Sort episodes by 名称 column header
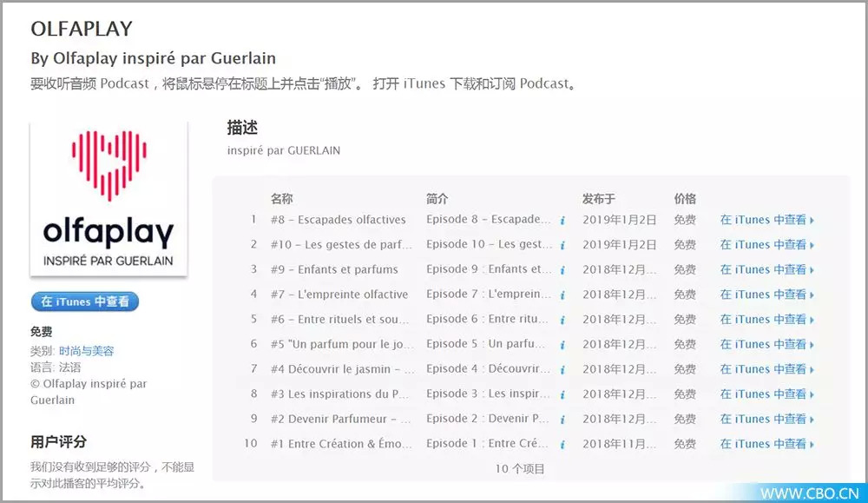 point(282,198)
